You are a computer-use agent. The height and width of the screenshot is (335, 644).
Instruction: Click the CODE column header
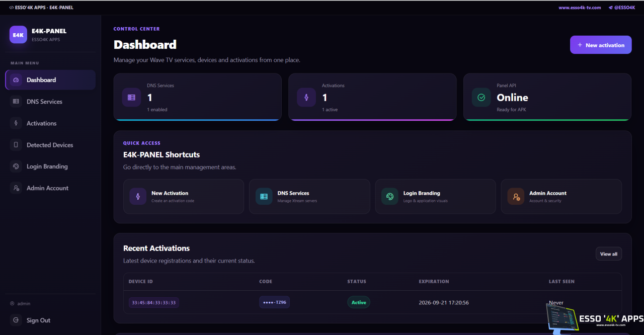click(266, 282)
